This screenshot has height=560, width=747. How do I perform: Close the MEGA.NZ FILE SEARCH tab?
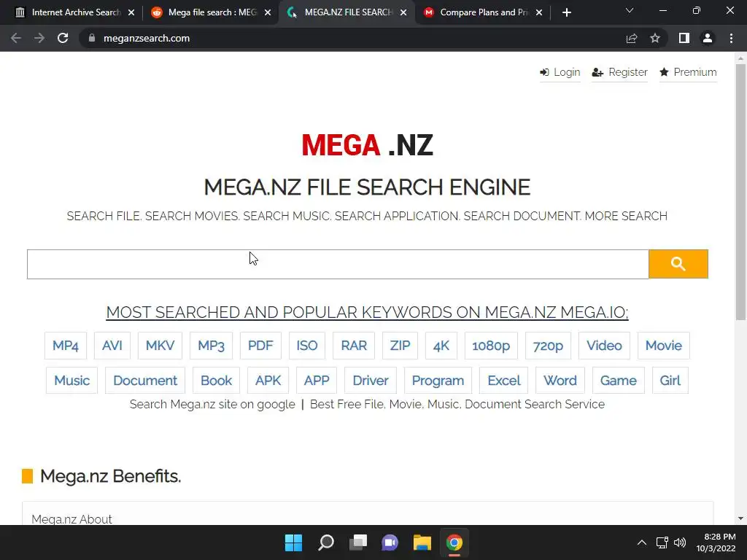pyautogui.click(x=403, y=12)
